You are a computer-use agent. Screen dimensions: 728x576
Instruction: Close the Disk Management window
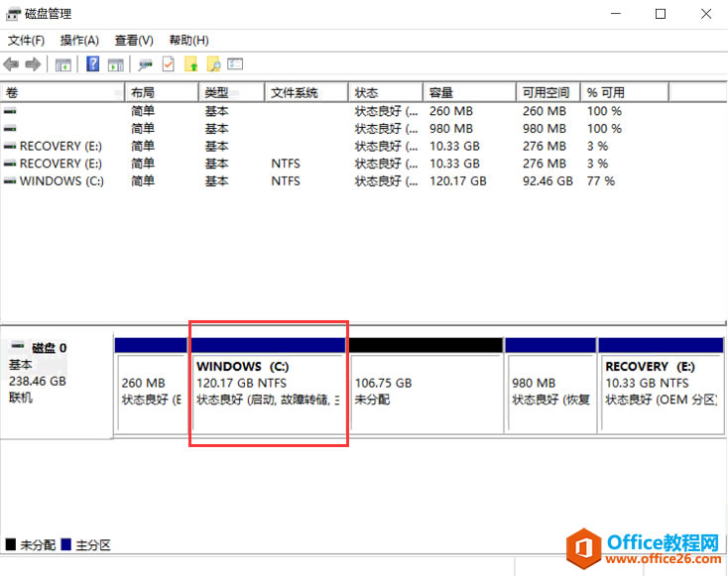pos(706,14)
